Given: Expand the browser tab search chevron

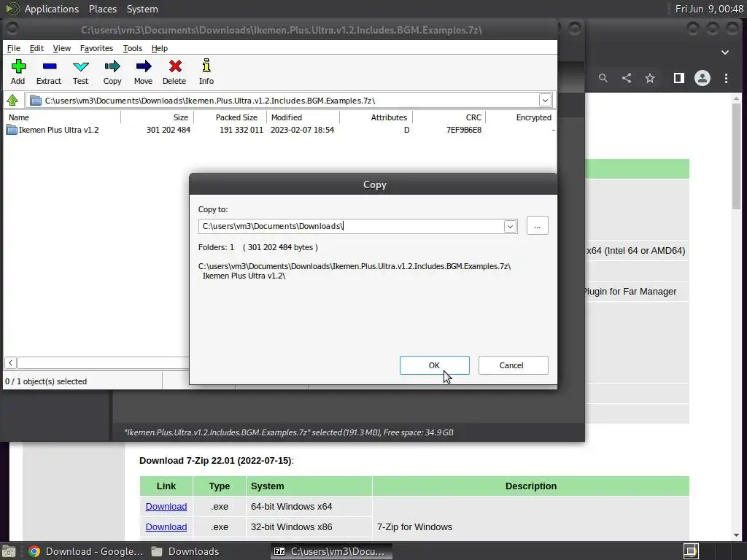Looking at the screenshot, I should [724, 52].
